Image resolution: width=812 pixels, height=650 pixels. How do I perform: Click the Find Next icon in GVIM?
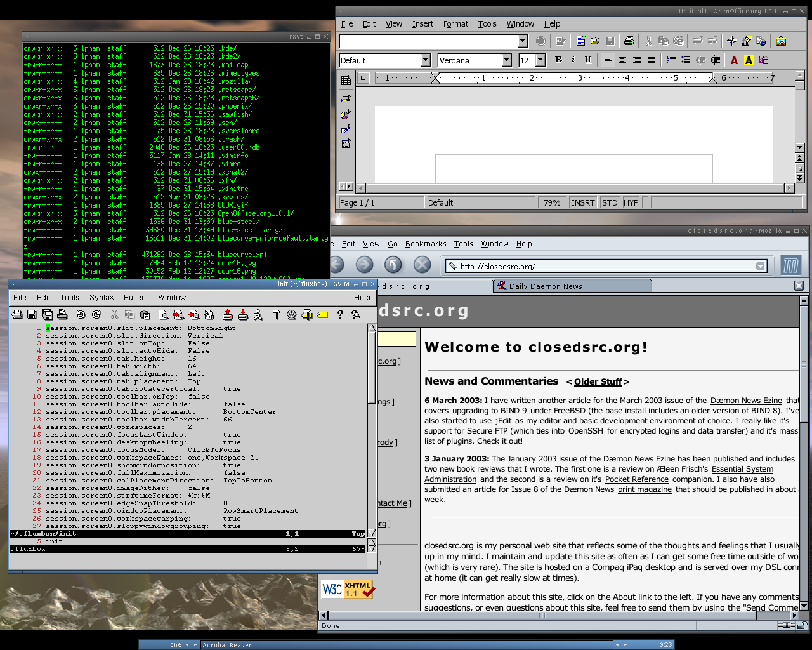pyautogui.click(x=178, y=314)
